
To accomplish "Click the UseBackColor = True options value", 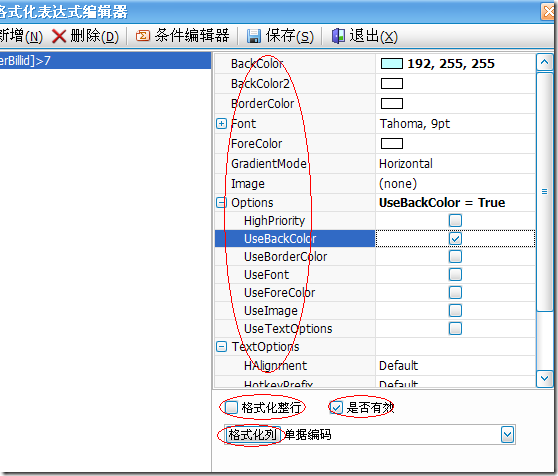I will pos(442,202).
